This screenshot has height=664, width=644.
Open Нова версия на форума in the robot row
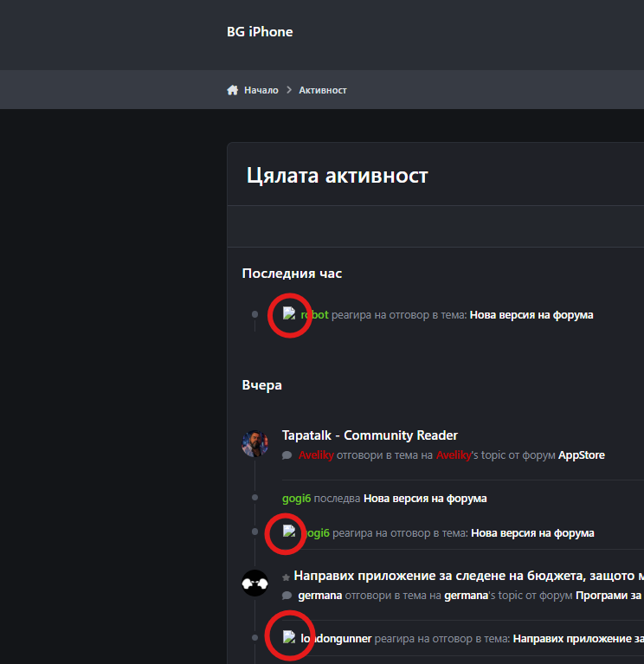[x=531, y=315]
